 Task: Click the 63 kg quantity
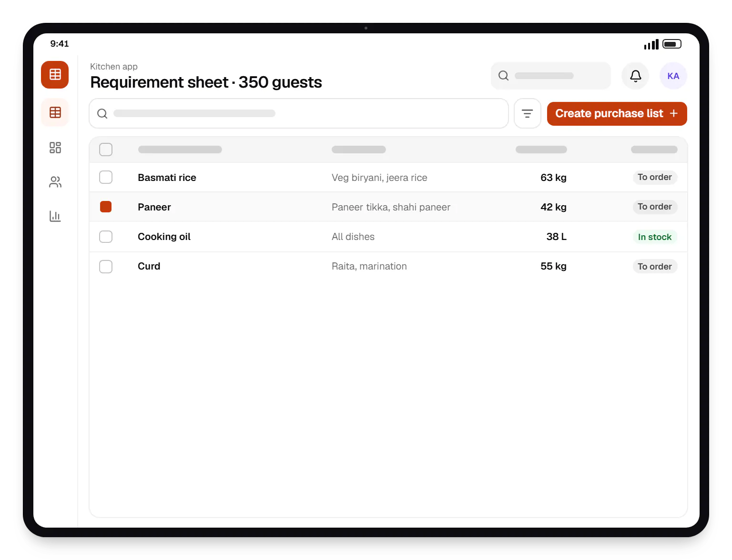pyautogui.click(x=553, y=178)
